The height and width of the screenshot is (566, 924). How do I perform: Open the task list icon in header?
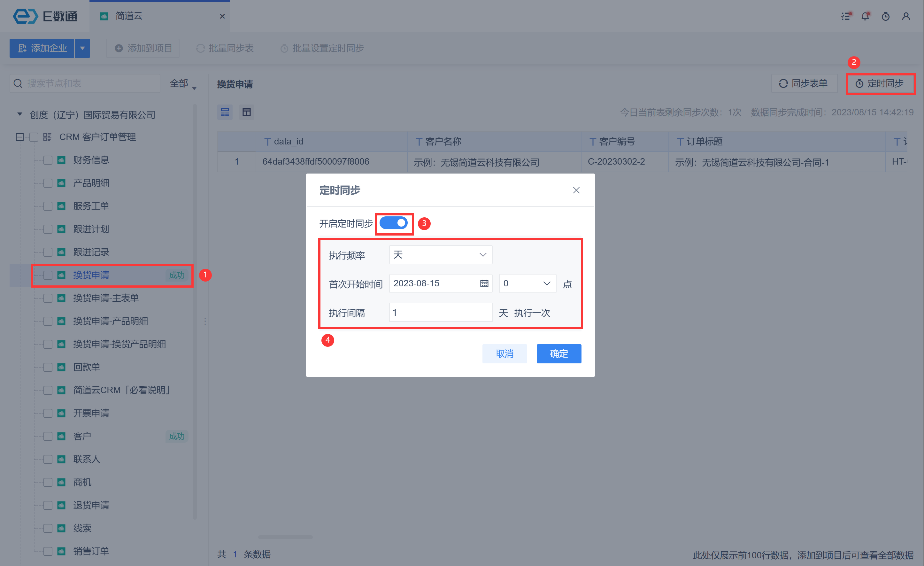click(846, 16)
